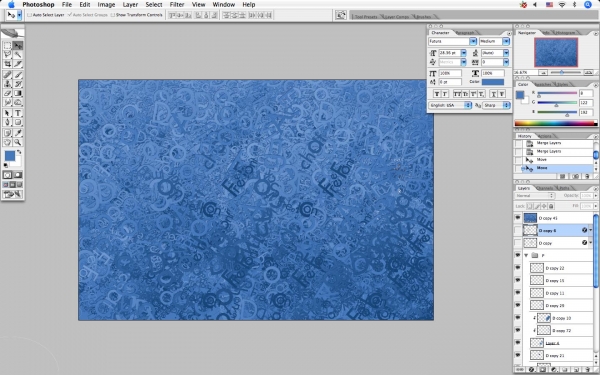
Task: Open the font family dropdown
Action: point(473,41)
